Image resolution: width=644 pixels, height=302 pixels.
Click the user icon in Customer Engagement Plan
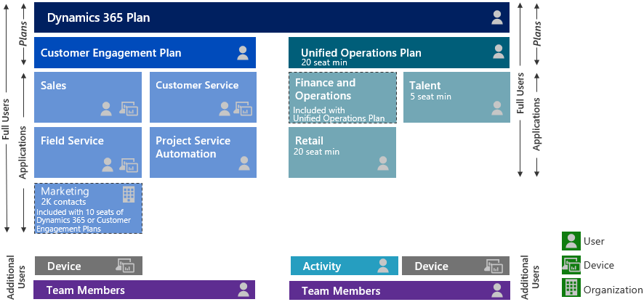(243, 53)
